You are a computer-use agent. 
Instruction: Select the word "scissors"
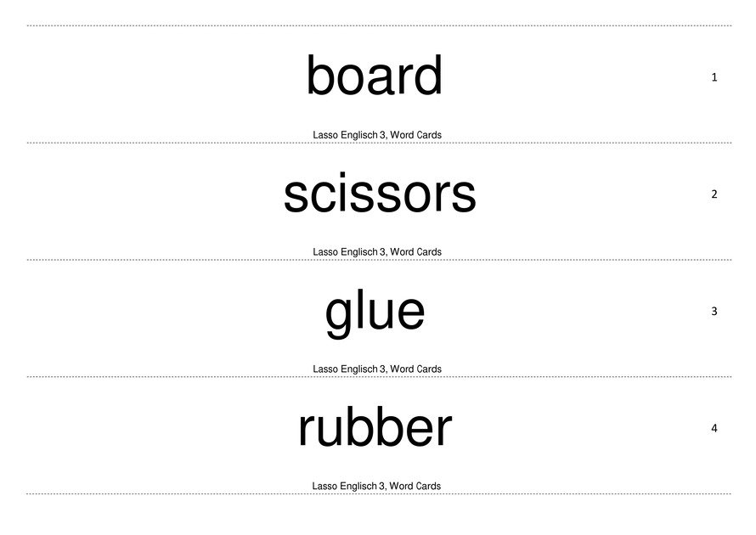click(x=379, y=194)
